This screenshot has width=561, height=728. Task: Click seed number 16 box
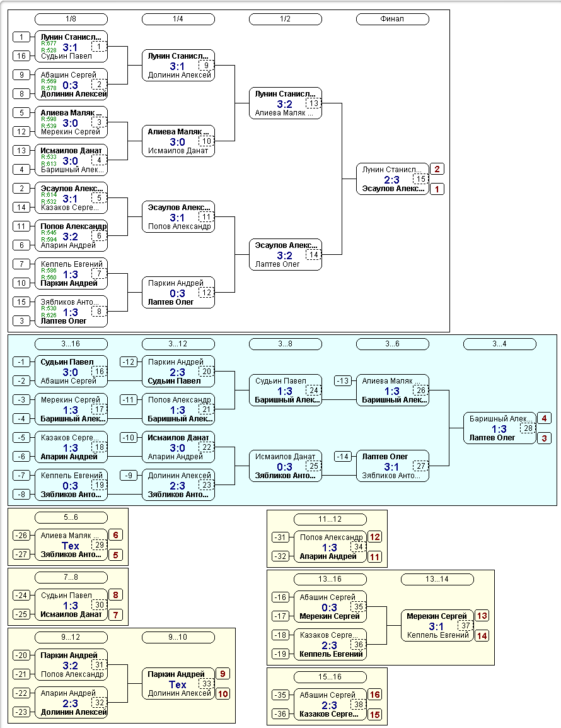[x=21, y=56]
